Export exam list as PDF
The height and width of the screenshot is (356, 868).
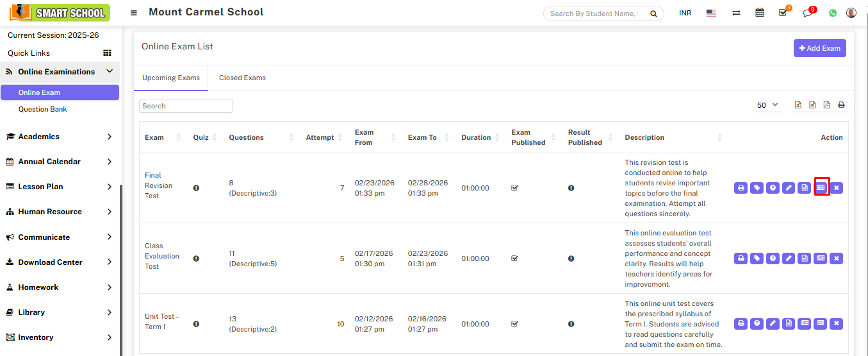point(827,105)
